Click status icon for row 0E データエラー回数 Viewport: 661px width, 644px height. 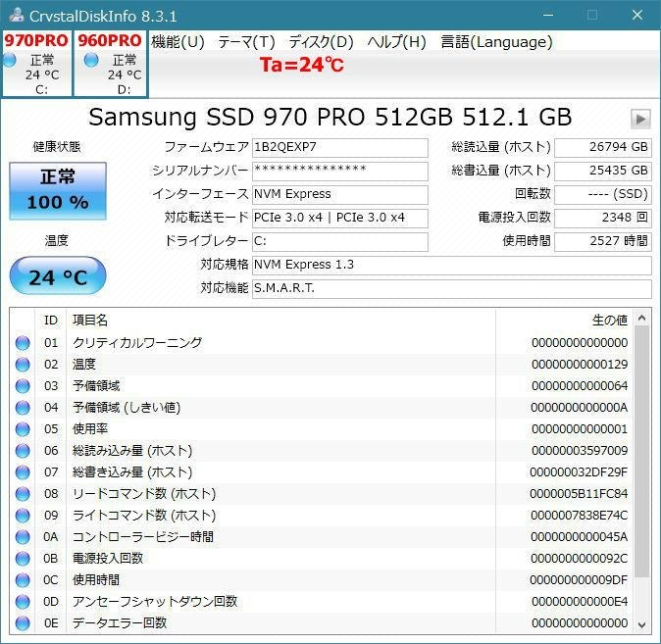[23, 623]
